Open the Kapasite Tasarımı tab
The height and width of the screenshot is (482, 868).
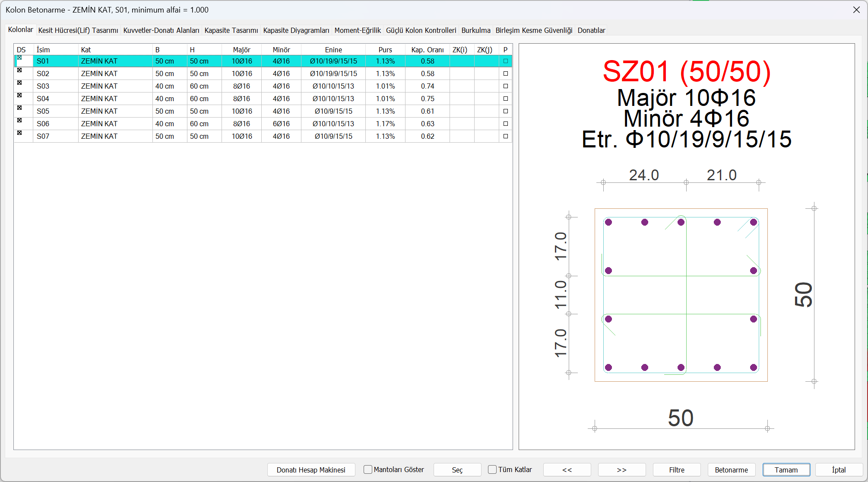pyautogui.click(x=231, y=30)
